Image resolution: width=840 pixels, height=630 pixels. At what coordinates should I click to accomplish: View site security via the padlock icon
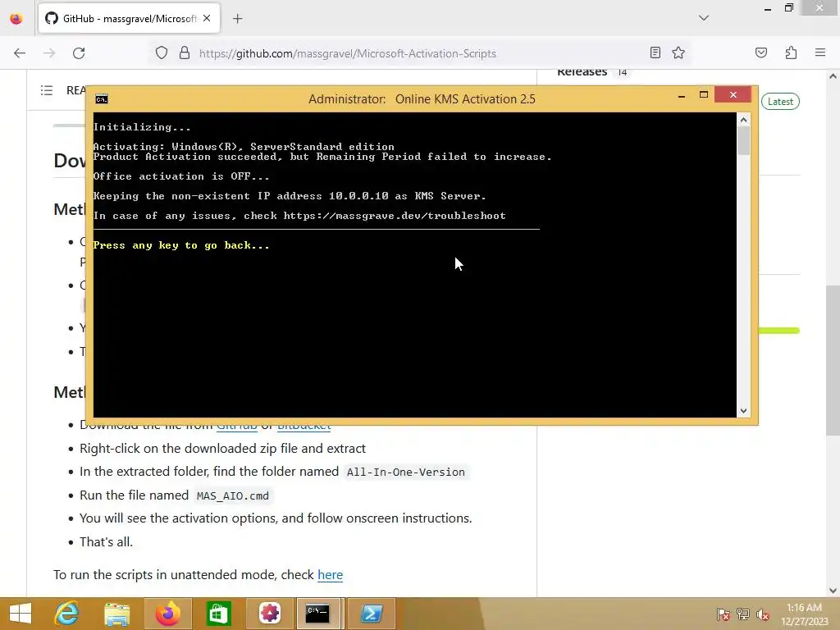[185, 53]
